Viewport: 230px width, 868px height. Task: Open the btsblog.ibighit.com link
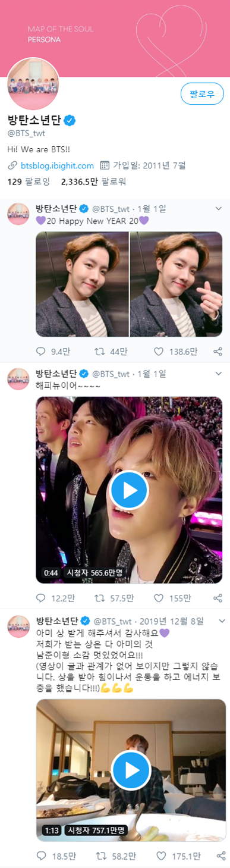point(57,165)
